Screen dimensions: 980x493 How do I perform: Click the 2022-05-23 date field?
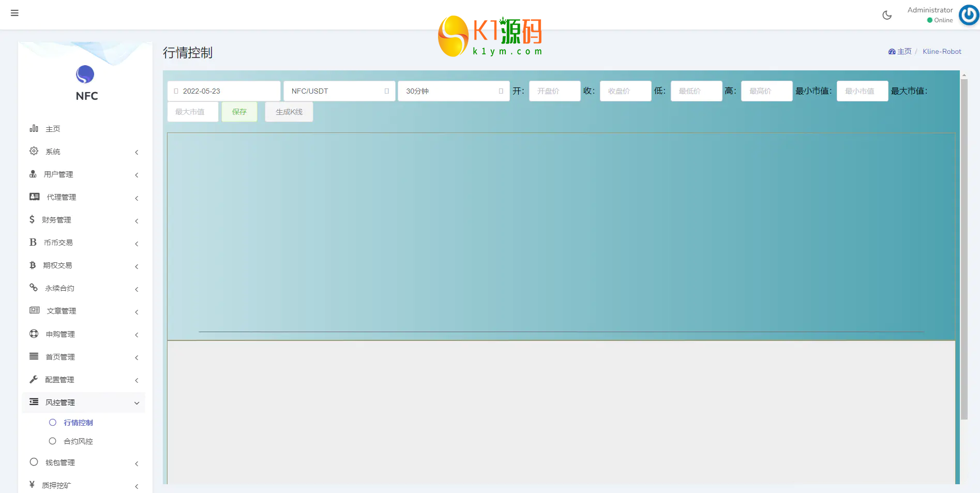(224, 91)
